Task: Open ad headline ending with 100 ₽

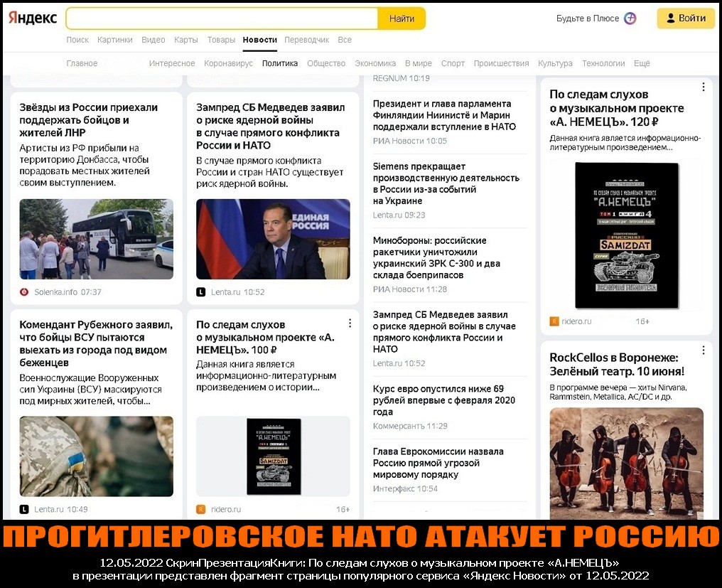Action: 265,337
